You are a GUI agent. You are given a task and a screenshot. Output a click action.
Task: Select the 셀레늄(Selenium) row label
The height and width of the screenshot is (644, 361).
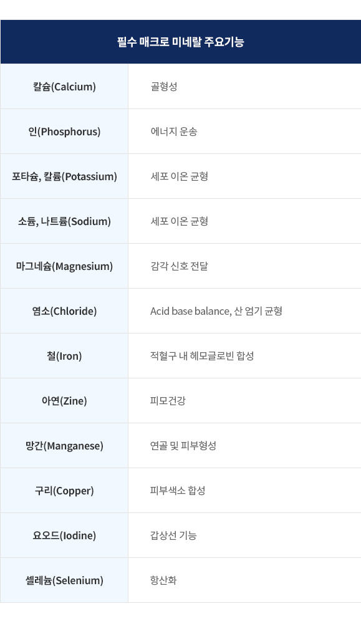pos(64,580)
